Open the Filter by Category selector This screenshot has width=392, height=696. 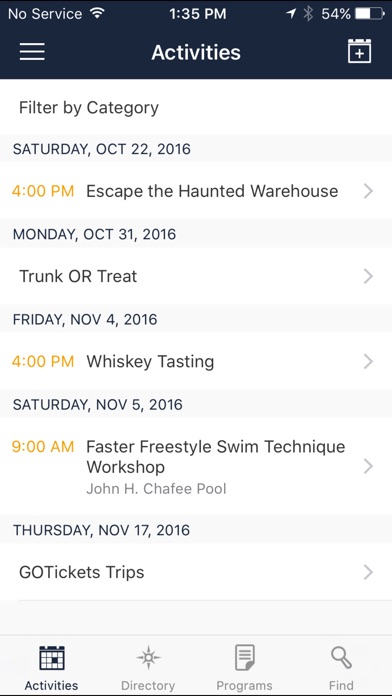196,107
